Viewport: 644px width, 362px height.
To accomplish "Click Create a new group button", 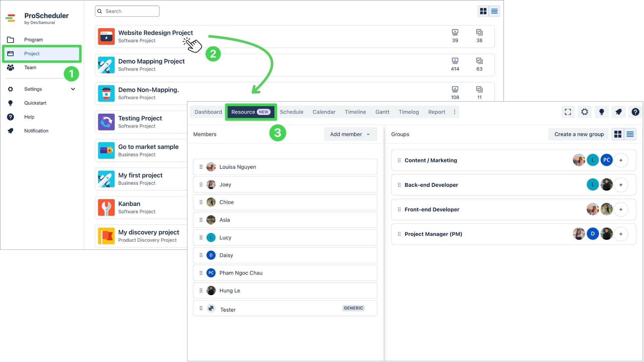I will click(x=579, y=134).
